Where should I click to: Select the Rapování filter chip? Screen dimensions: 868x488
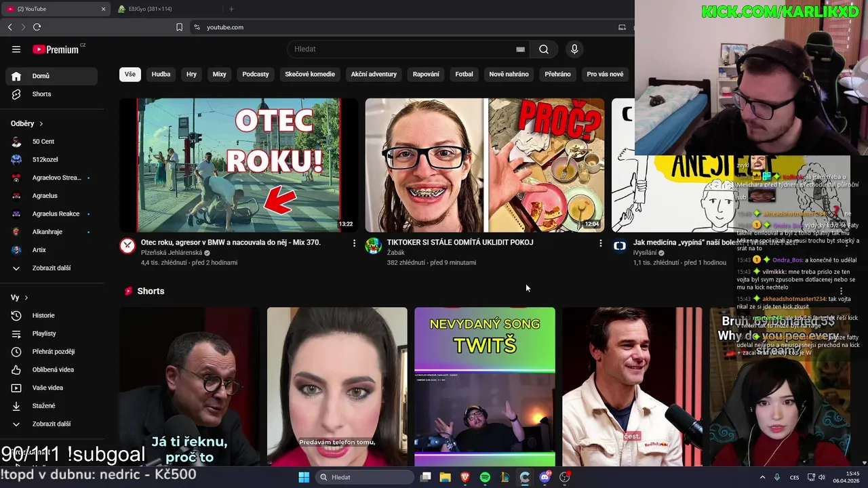[426, 75]
